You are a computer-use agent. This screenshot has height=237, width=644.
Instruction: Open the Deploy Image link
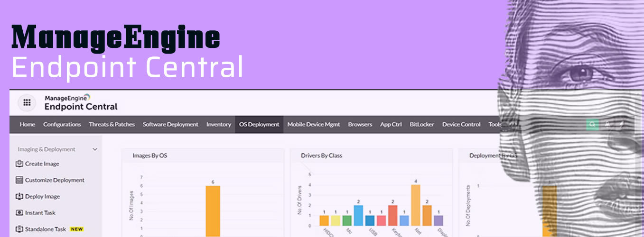(43, 196)
